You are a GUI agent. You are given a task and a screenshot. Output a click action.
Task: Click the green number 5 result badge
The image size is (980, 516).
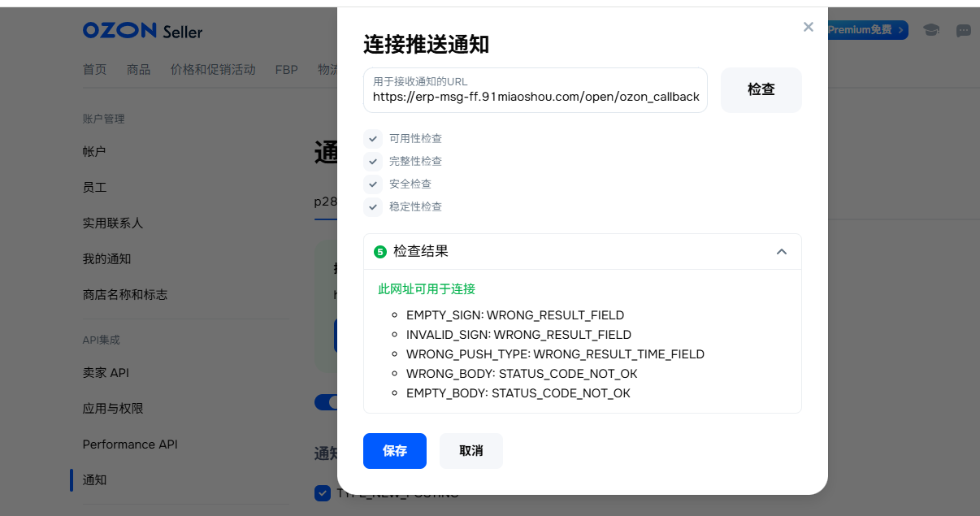tap(379, 252)
